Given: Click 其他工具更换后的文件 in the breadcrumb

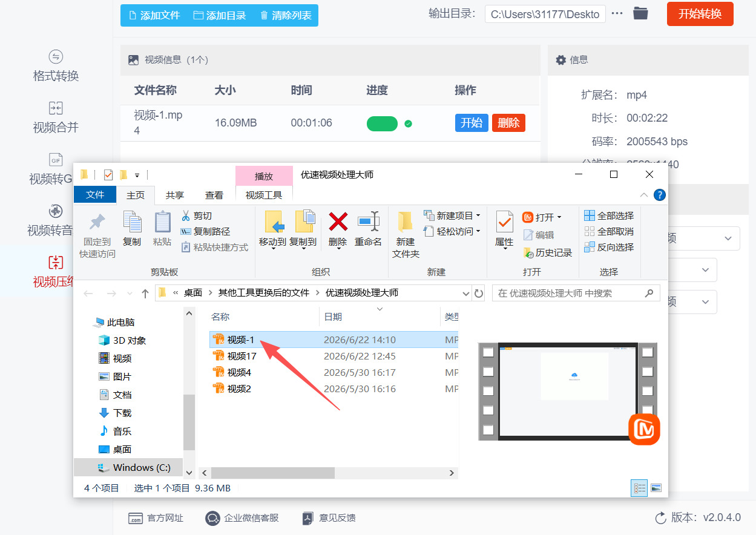Looking at the screenshot, I should (263, 293).
